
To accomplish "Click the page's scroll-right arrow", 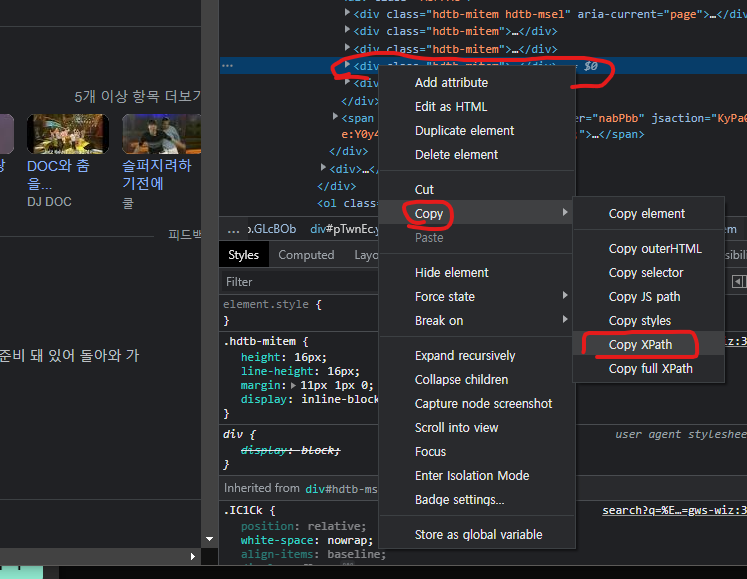I will [x=192, y=556].
